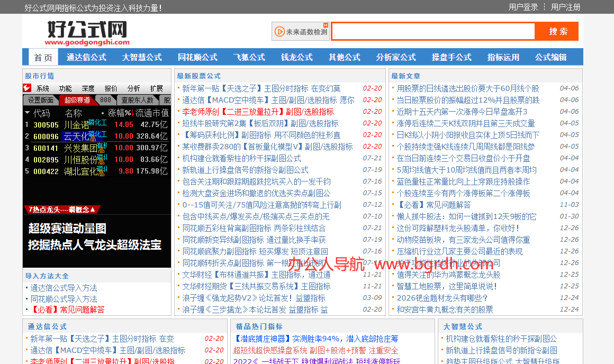Screen dimensions: 614x364
Task: Open 分析家公式 navigation menu item
Action: (x=396, y=57)
